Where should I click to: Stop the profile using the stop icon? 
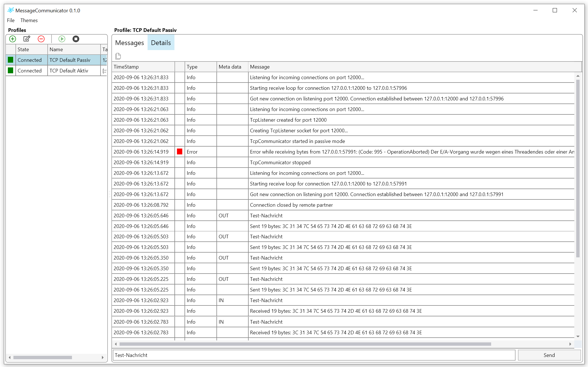click(76, 39)
